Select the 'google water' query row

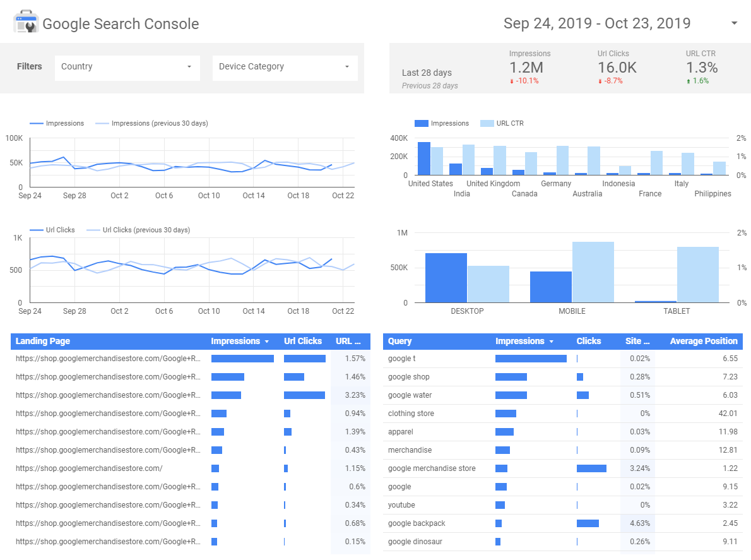(x=563, y=395)
